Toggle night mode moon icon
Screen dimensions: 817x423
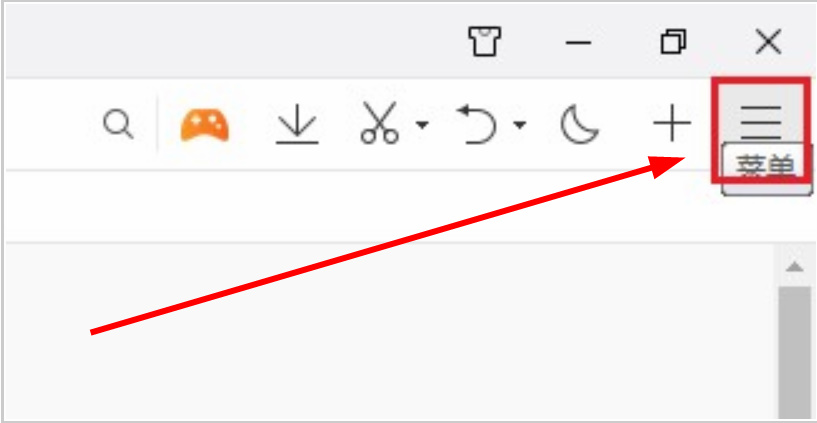point(579,124)
